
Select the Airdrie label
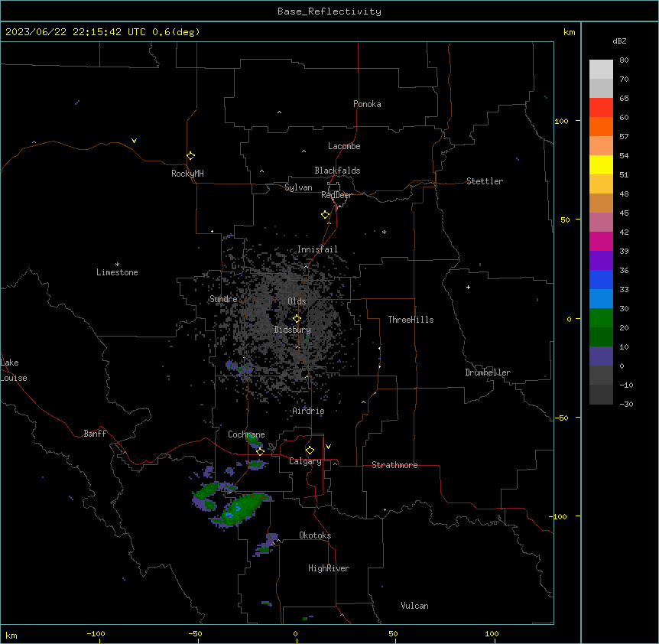(x=308, y=411)
